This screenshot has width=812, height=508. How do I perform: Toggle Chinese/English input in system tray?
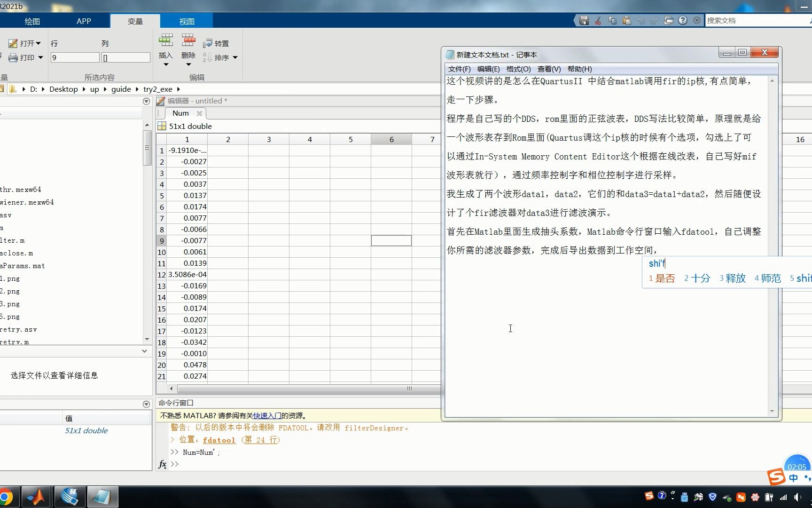coord(792,477)
